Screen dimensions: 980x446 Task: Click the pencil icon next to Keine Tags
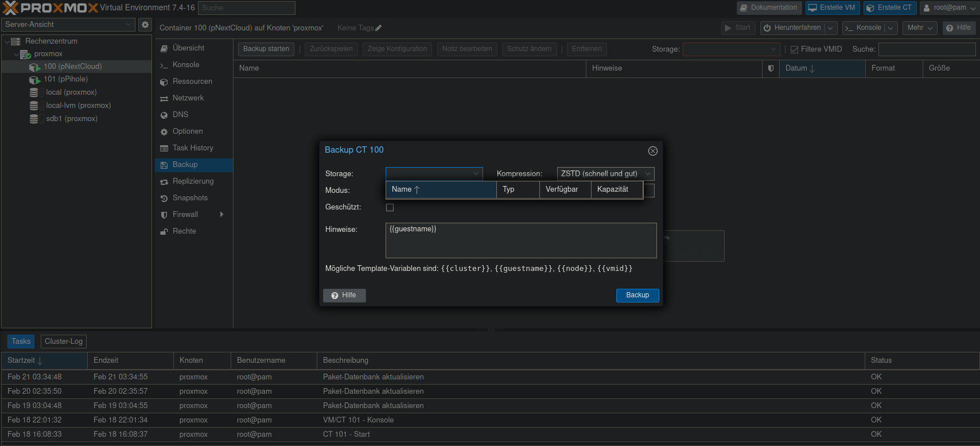tap(379, 28)
